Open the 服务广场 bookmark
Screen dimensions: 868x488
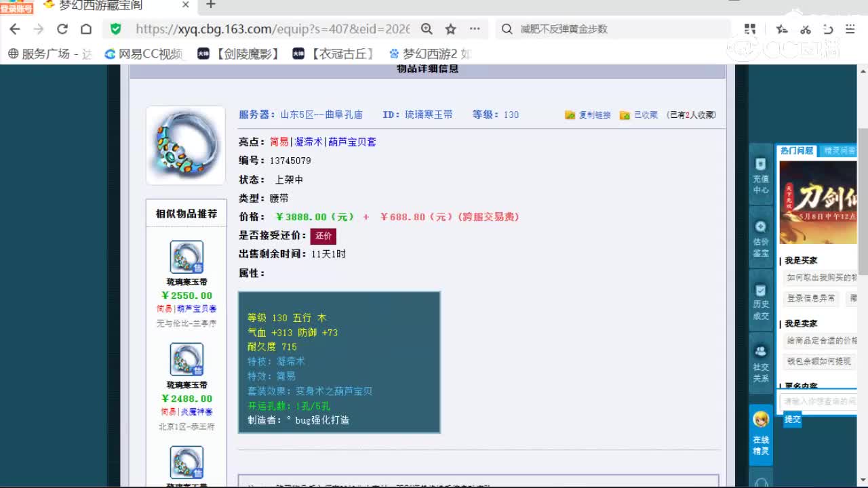click(49, 54)
